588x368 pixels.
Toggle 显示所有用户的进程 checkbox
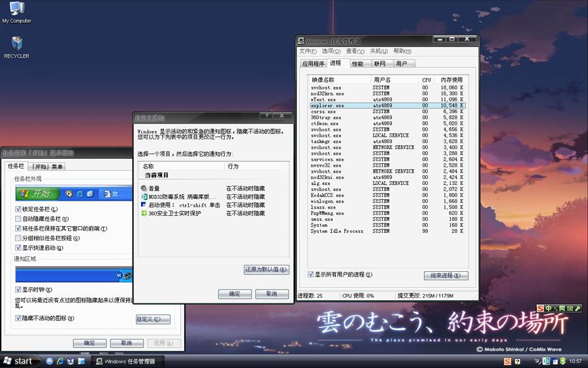[x=311, y=275]
